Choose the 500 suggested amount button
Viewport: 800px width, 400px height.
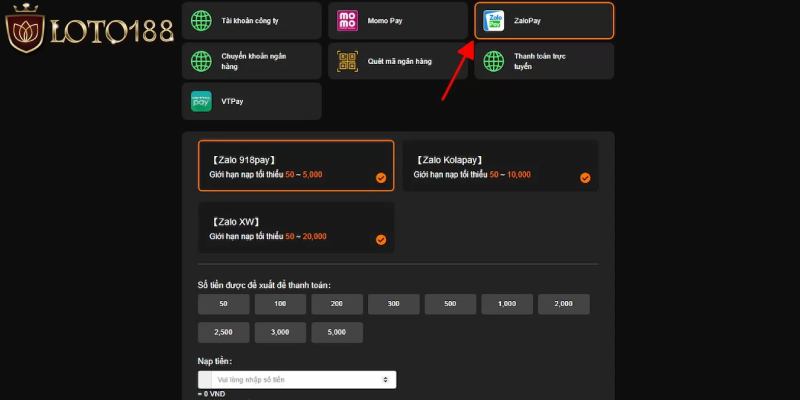(x=450, y=304)
